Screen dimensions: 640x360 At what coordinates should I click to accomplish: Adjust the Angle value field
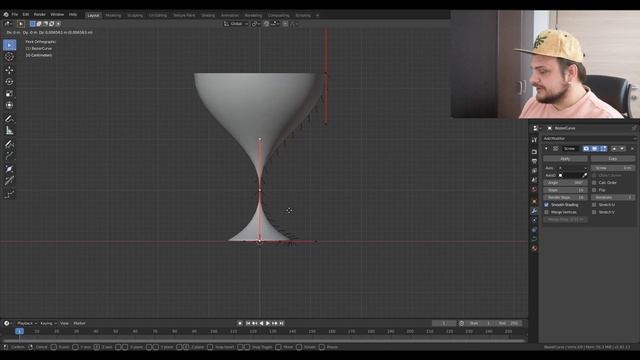pos(565,182)
